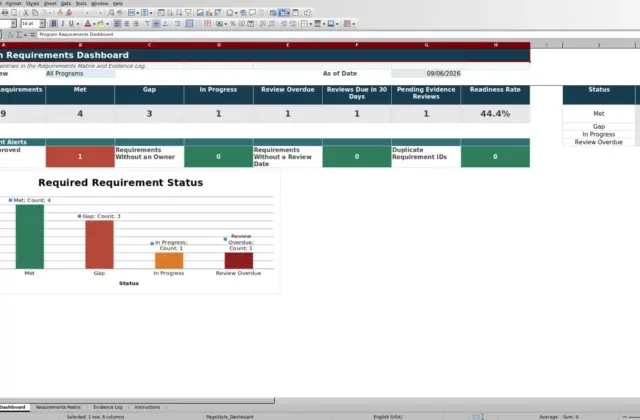Open the Format menu
The image size is (640, 420).
[x=14, y=3]
